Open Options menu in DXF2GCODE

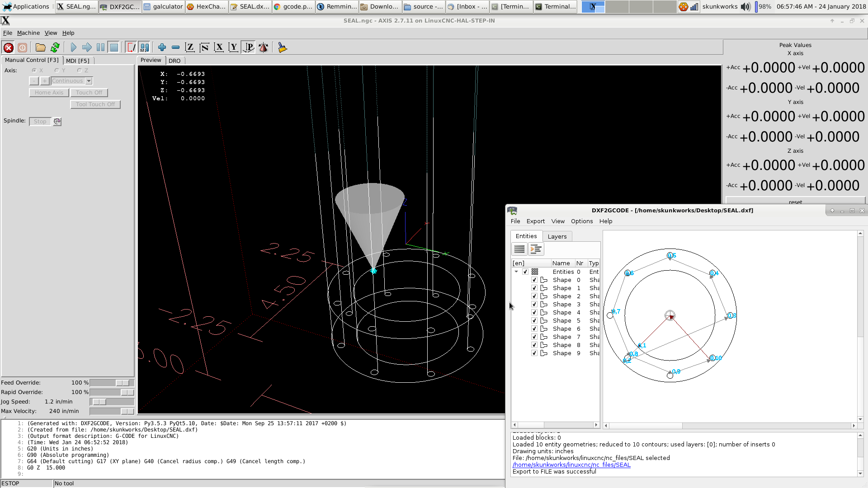(582, 221)
